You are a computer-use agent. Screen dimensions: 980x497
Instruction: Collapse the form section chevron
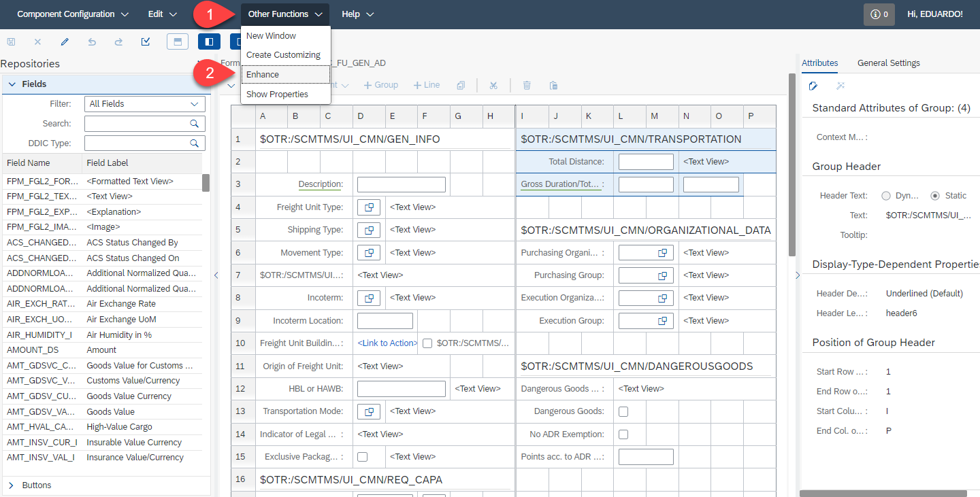click(x=231, y=85)
